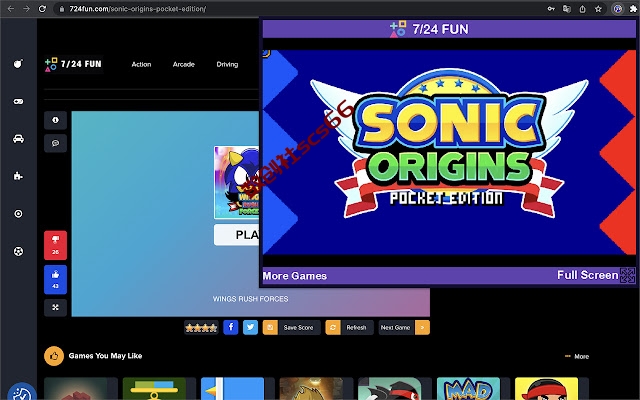Click the 7/24 FUN popup header
Viewport: 640px width, 400px height.
(449, 29)
